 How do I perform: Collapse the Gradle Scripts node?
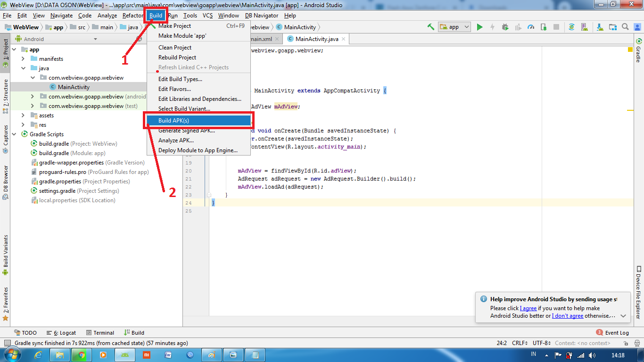click(x=14, y=134)
